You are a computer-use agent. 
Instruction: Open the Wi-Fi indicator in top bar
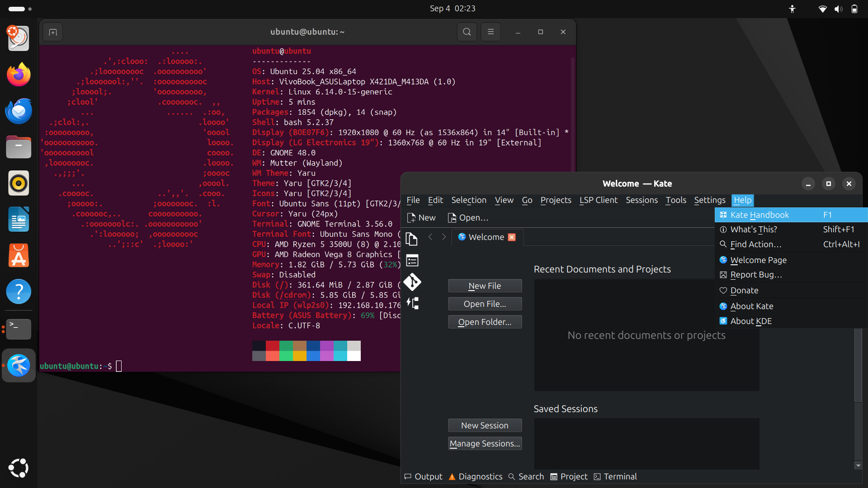coord(822,9)
